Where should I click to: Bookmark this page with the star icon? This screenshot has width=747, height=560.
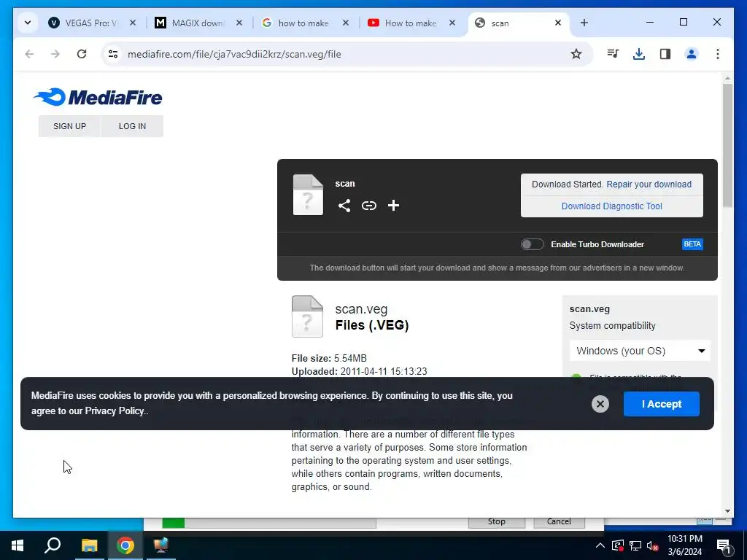pyautogui.click(x=576, y=54)
